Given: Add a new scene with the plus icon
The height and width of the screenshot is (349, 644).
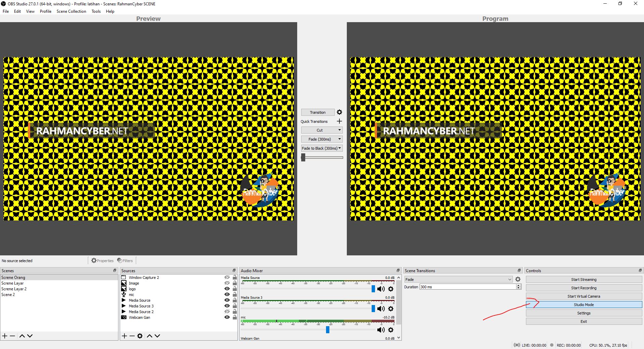Looking at the screenshot, I should (5, 336).
